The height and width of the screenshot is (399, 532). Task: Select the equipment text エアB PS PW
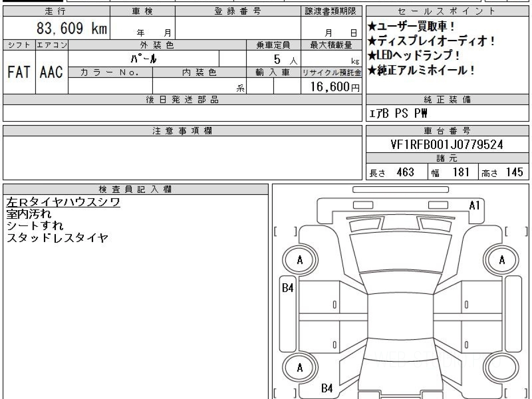click(398, 113)
